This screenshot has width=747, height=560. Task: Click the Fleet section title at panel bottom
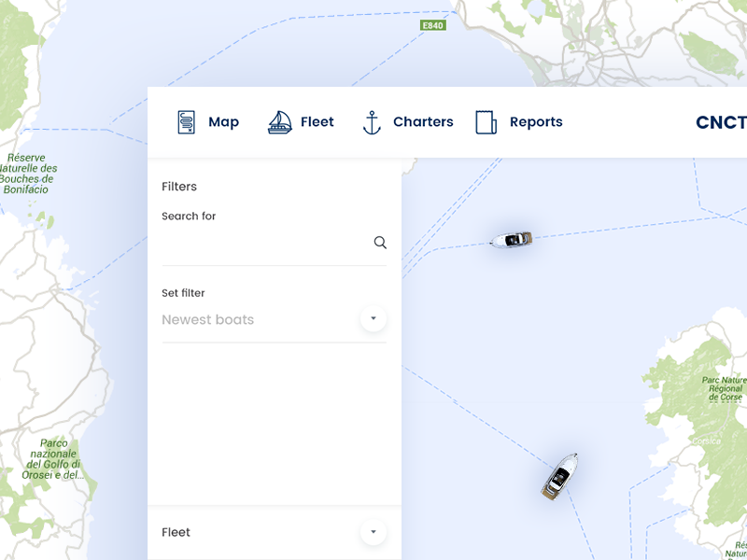coord(176,532)
